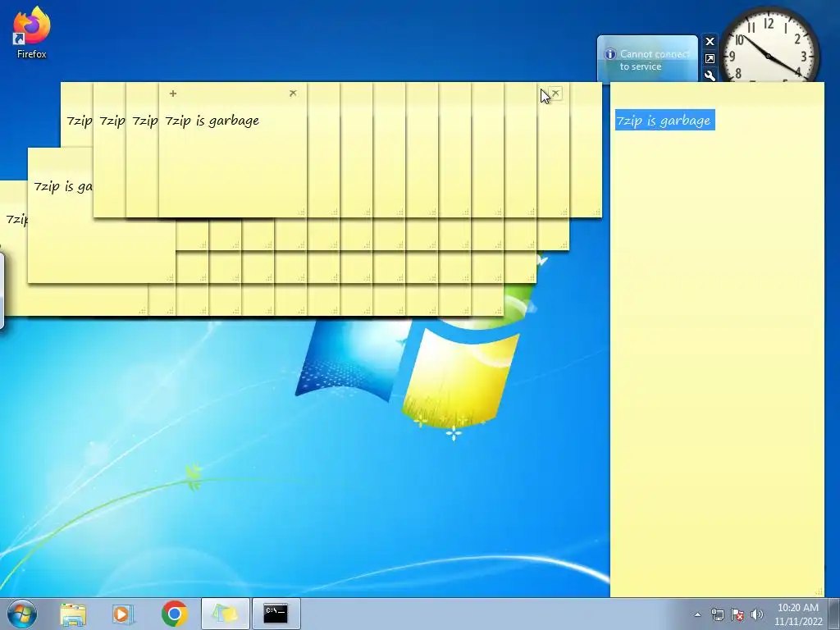Click the 'Cannot connect to service' message
Image resolution: width=840 pixels, height=630 pixels.
[654, 60]
